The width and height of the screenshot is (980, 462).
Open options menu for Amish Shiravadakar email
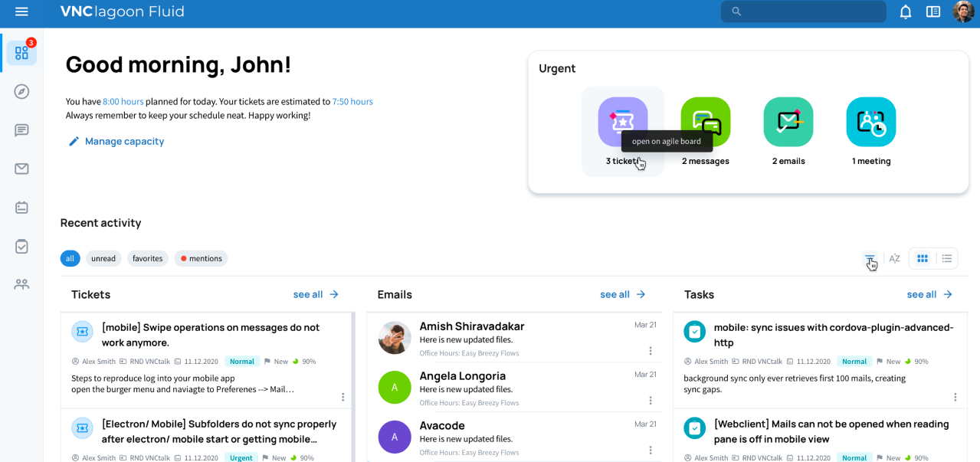(650, 351)
